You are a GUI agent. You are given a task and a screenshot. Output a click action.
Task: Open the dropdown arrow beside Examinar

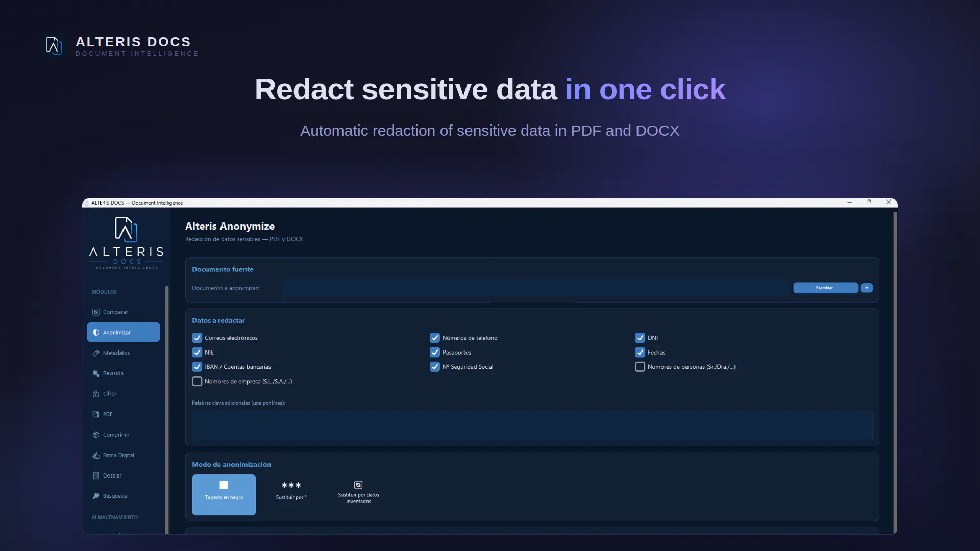click(867, 288)
